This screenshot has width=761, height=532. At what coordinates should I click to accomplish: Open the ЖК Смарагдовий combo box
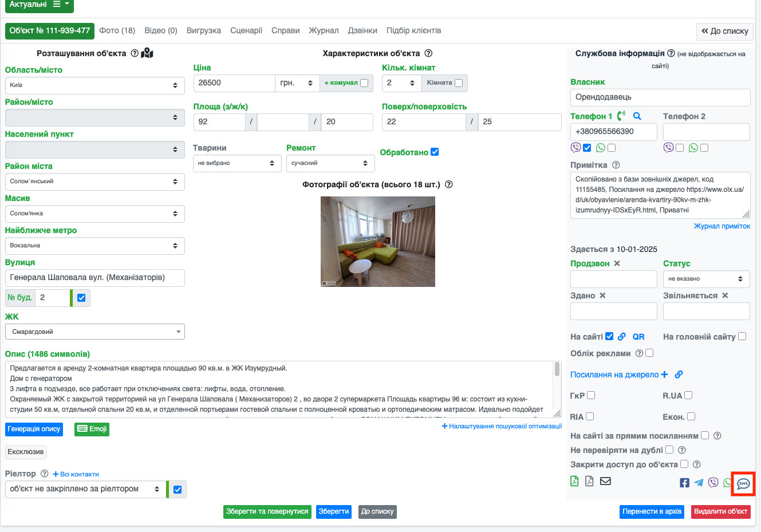click(94, 332)
